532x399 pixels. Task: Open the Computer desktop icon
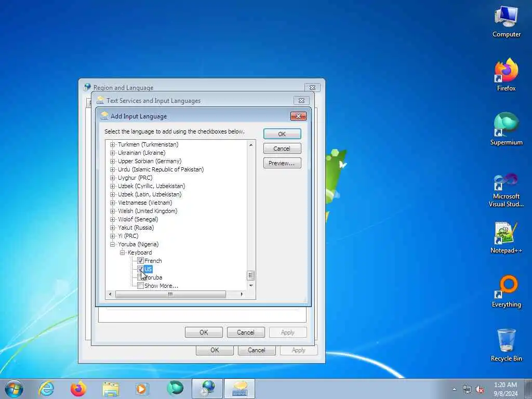pos(506,22)
